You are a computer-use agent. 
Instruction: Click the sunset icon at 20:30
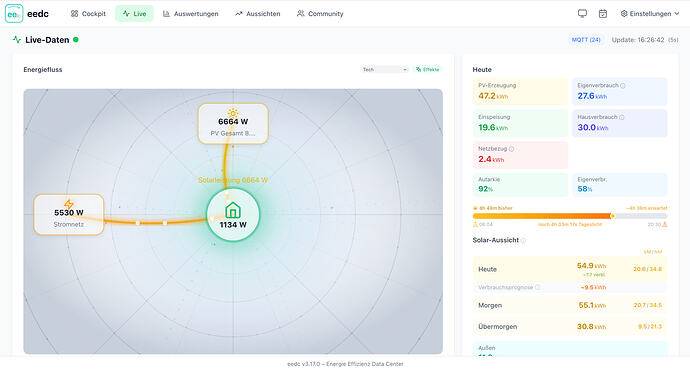pos(665,224)
